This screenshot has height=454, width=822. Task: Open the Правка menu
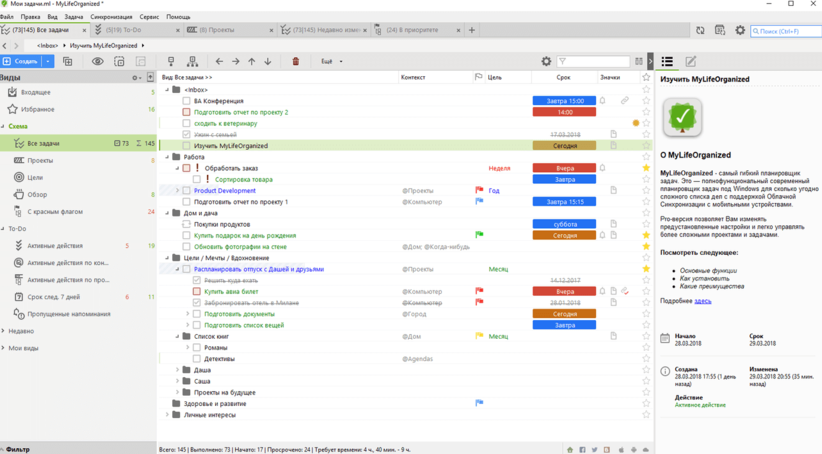click(30, 17)
